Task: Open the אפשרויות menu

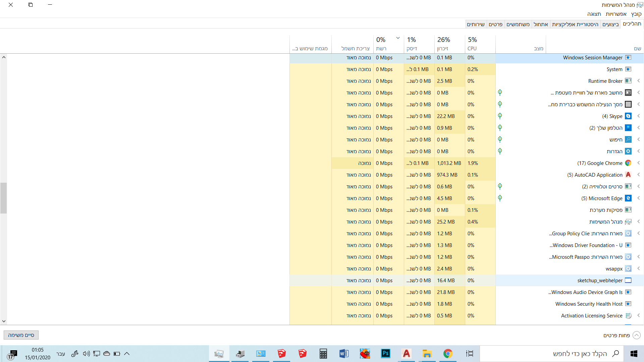Action: click(x=616, y=14)
